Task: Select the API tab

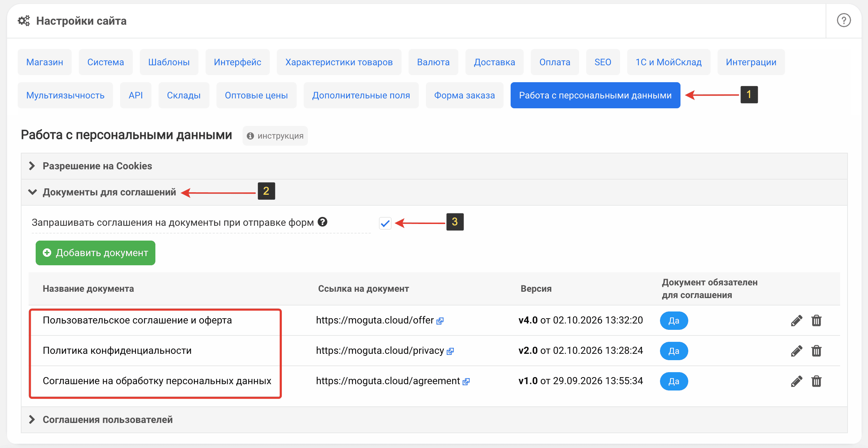Action: pos(136,95)
